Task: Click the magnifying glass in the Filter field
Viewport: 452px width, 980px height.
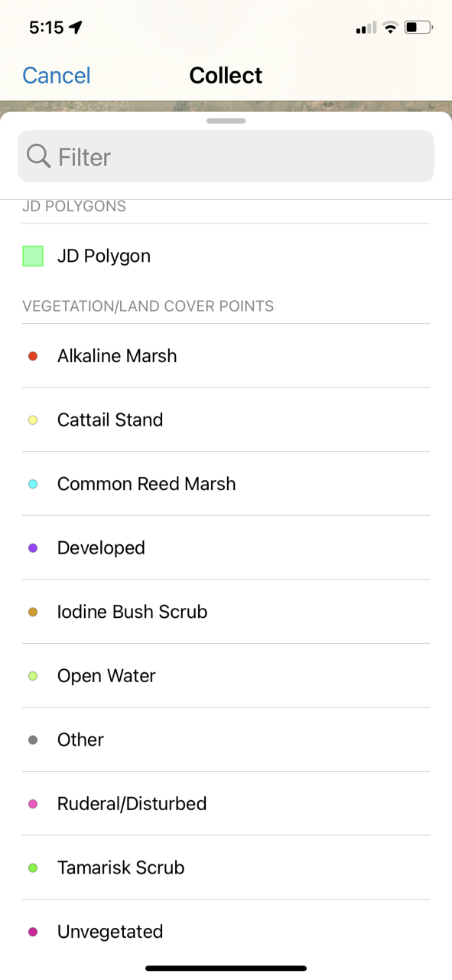Action: pos(37,155)
